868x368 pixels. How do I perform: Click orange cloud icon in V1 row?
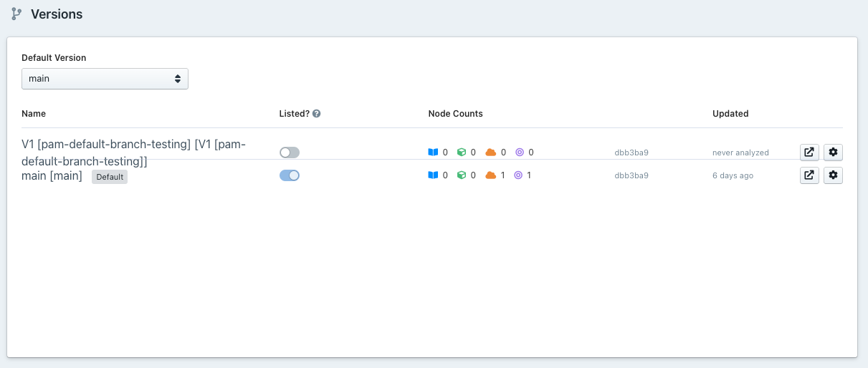[x=491, y=152]
